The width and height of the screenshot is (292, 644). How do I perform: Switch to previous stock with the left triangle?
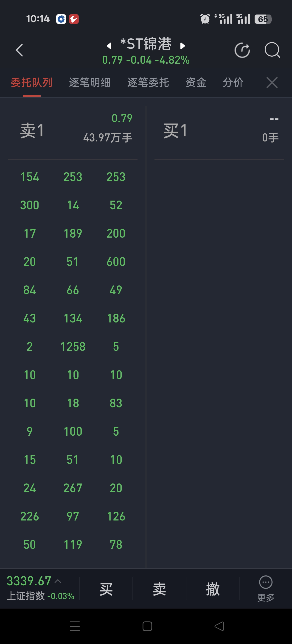coord(109,46)
